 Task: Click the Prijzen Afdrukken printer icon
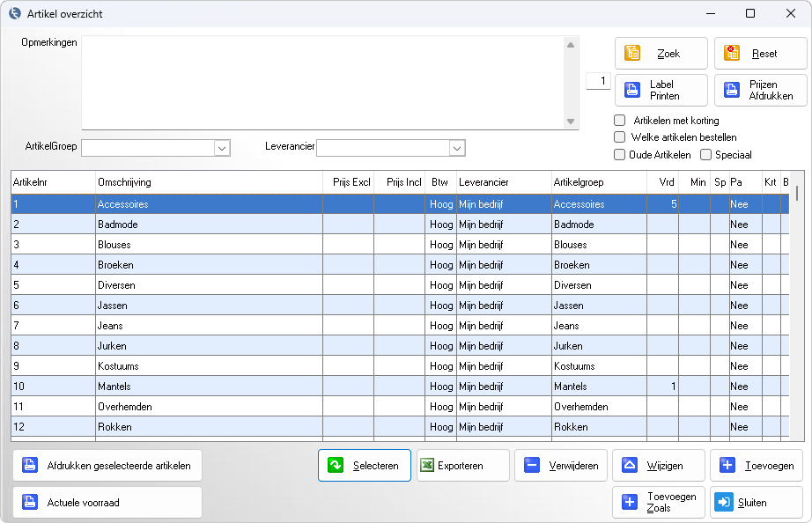coord(732,90)
